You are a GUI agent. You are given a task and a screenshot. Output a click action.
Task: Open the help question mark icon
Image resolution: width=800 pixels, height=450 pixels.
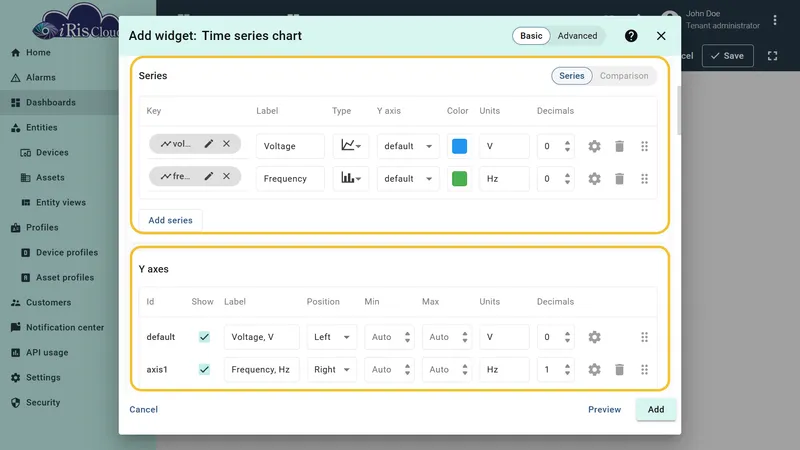pyautogui.click(x=631, y=36)
